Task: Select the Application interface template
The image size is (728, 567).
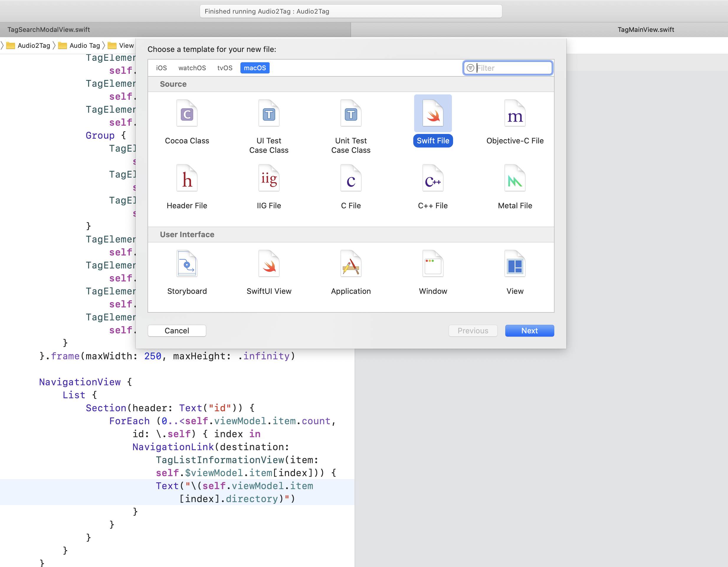Action: tap(351, 263)
